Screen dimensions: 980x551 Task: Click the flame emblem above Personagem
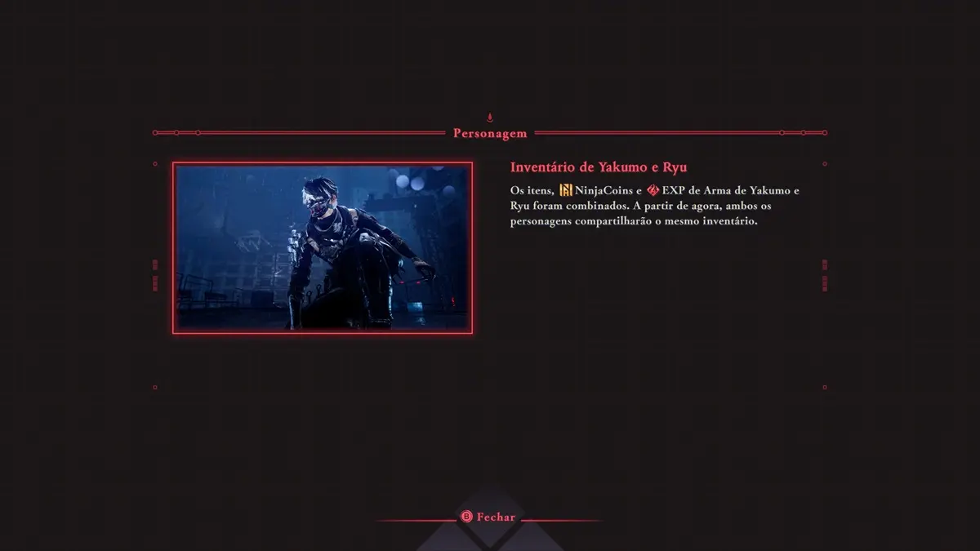(490, 118)
